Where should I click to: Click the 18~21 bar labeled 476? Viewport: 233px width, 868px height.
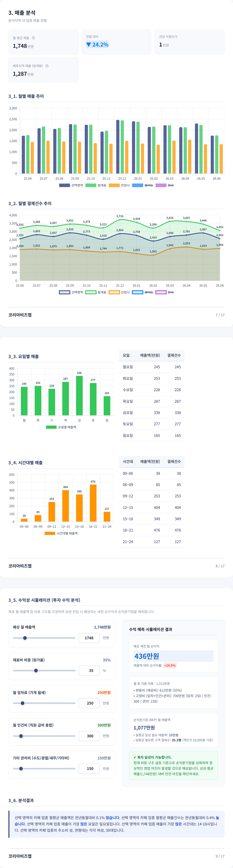[93, 503]
